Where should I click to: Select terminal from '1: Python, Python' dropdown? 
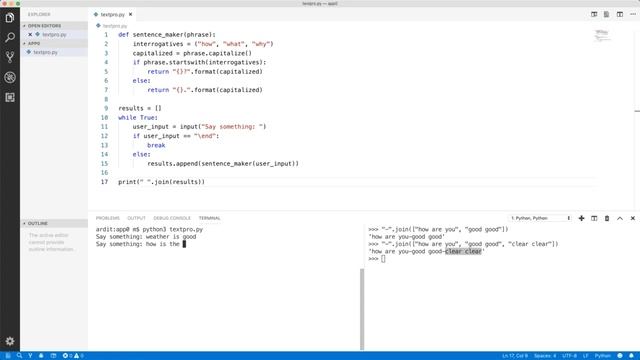pos(540,218)
